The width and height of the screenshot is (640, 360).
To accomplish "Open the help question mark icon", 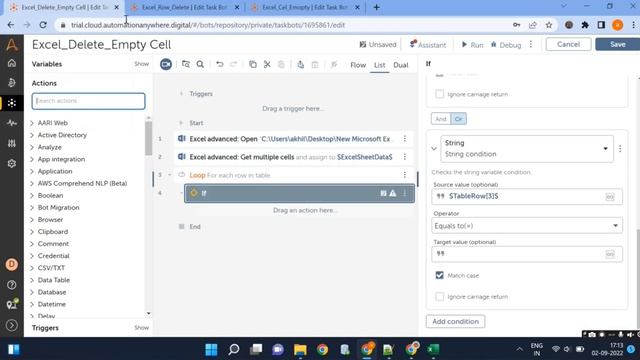I will tap(12, 285).
